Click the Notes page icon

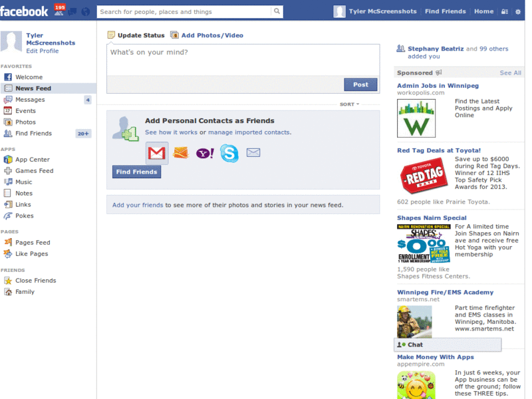tap(7, 193)
